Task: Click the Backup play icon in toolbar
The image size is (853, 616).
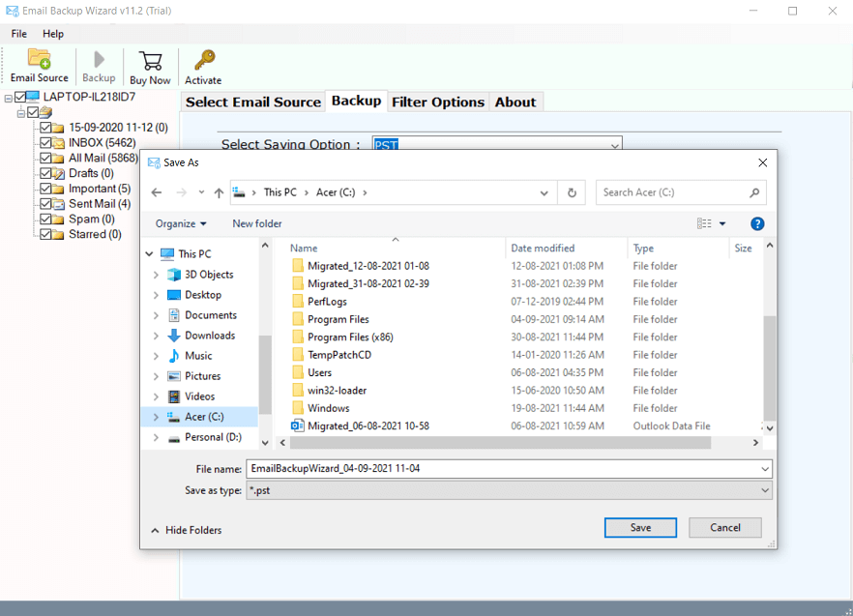Action: tap(99, 59)
